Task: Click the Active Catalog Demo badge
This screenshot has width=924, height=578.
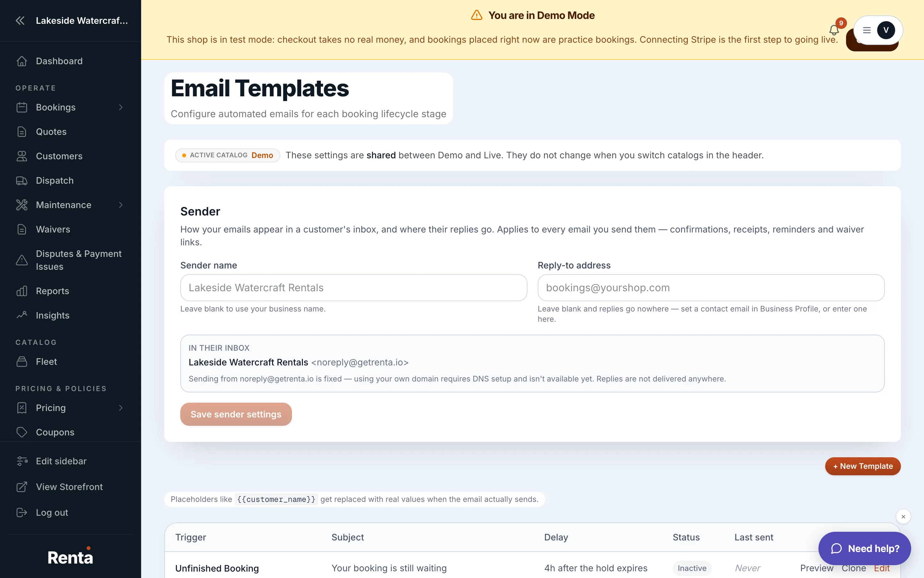Action: 227,155
